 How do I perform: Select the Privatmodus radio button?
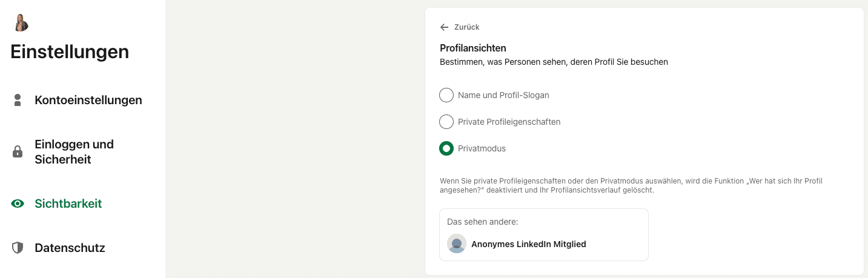tap(446, 148)
